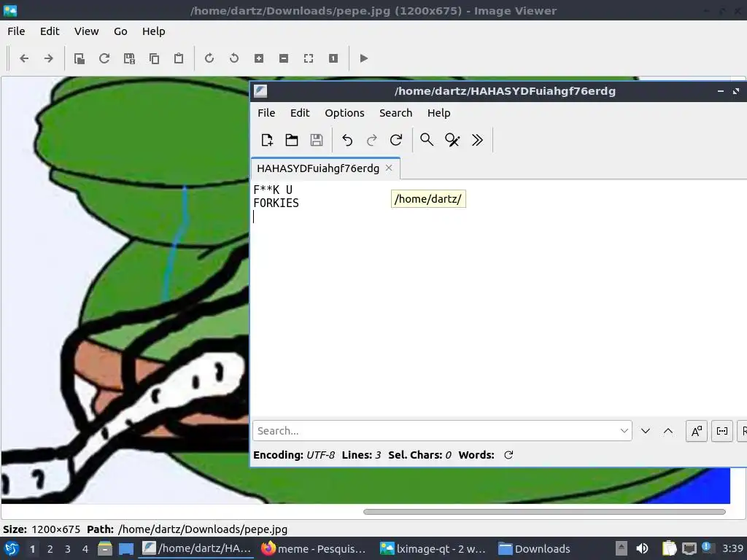The width and height of the screenshot is (747, 560).
Task: Undo last edit in text editor
Action: coord(347,140)
